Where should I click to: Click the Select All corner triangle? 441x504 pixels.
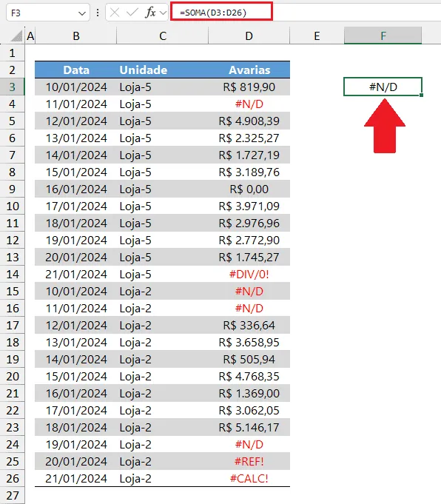[x=17, y=36]
